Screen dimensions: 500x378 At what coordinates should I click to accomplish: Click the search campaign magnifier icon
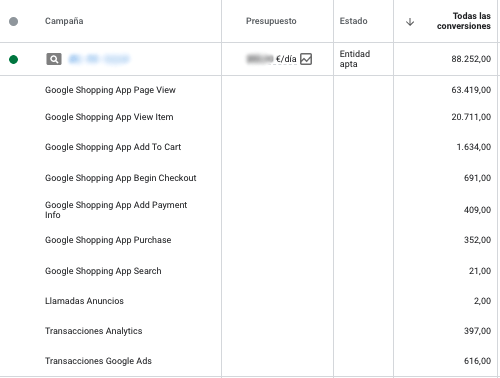point(54,59)
